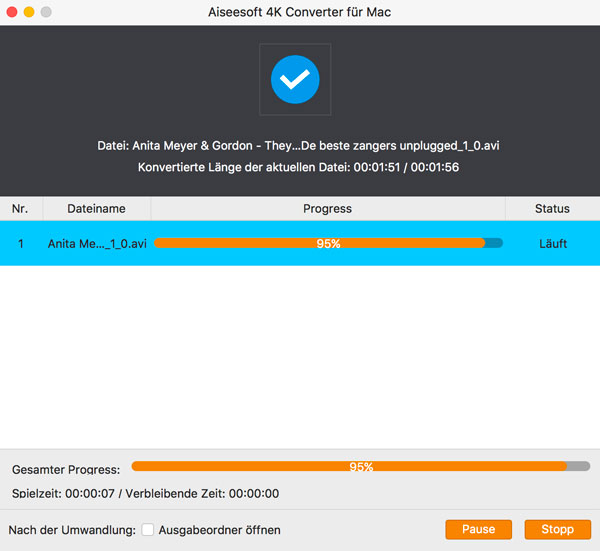This screenshot has height=551, width=600.
Task: Close the window with the red button
Action: [x=11, y=11]
